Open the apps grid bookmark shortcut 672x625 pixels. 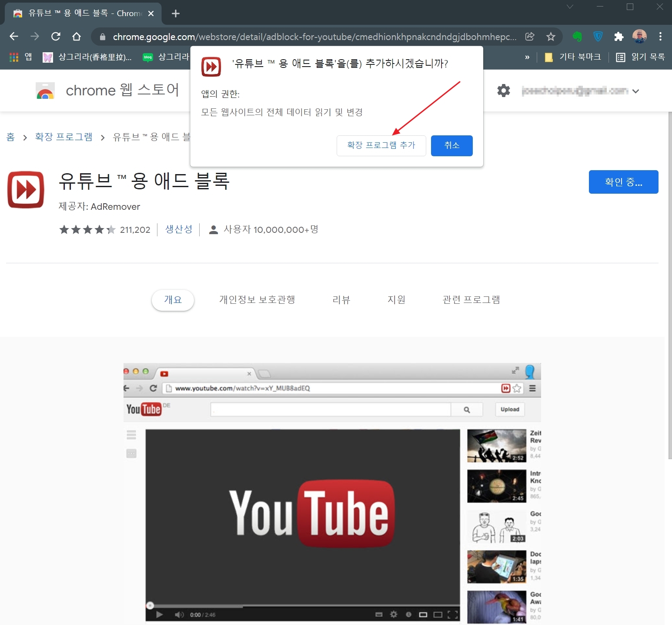pos(20,57)
